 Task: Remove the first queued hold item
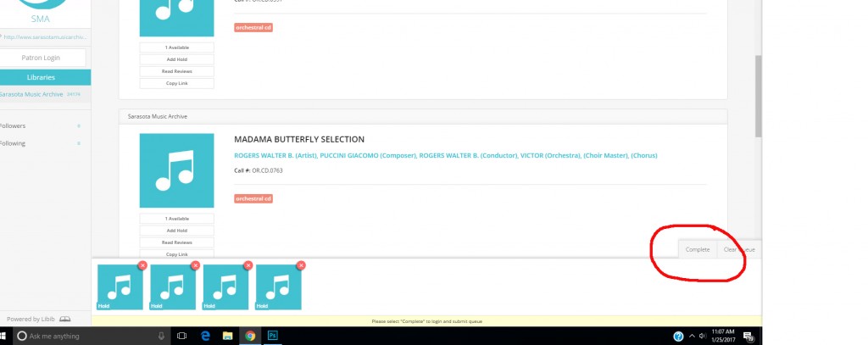[142, 265]
